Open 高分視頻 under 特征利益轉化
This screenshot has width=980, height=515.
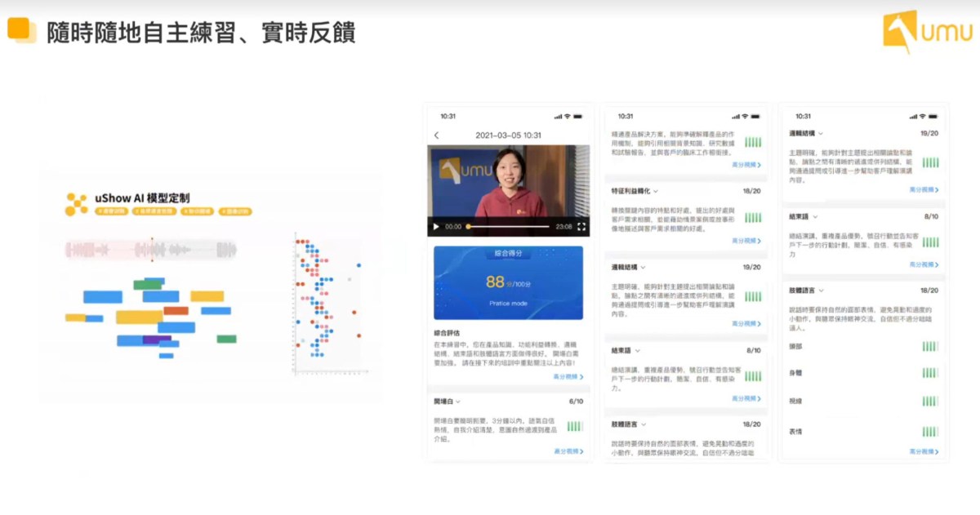(746, 241)
